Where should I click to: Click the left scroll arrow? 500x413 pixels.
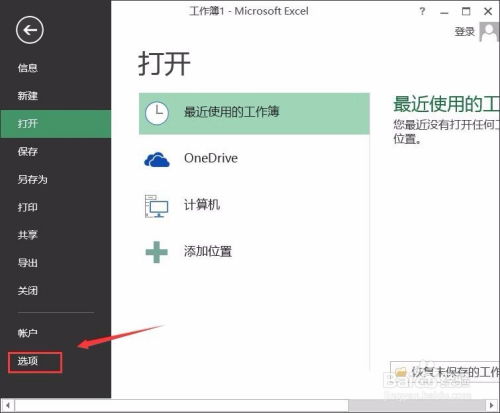pos(7,406)
